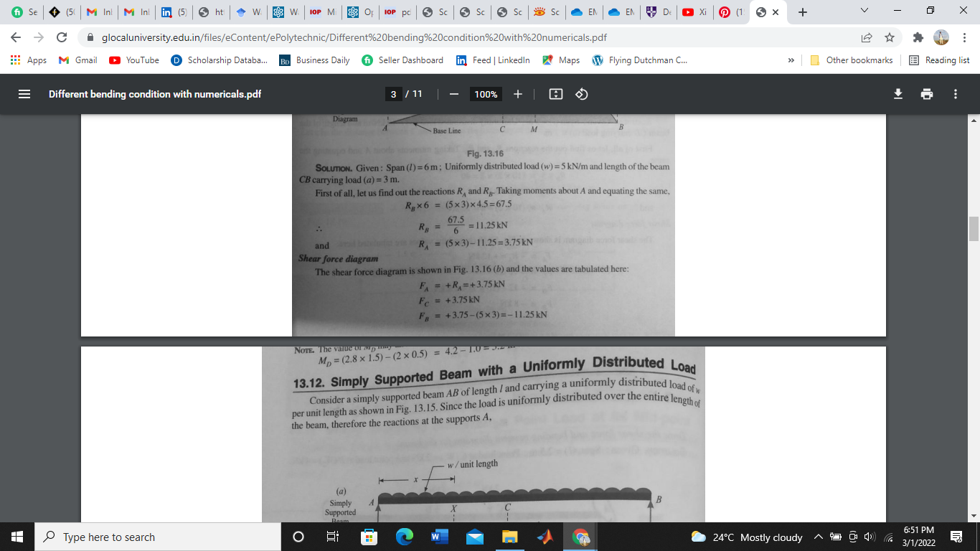The image size is (980, 551).
Task: Click the zoom in plus button
Action: tap(518, 94)
